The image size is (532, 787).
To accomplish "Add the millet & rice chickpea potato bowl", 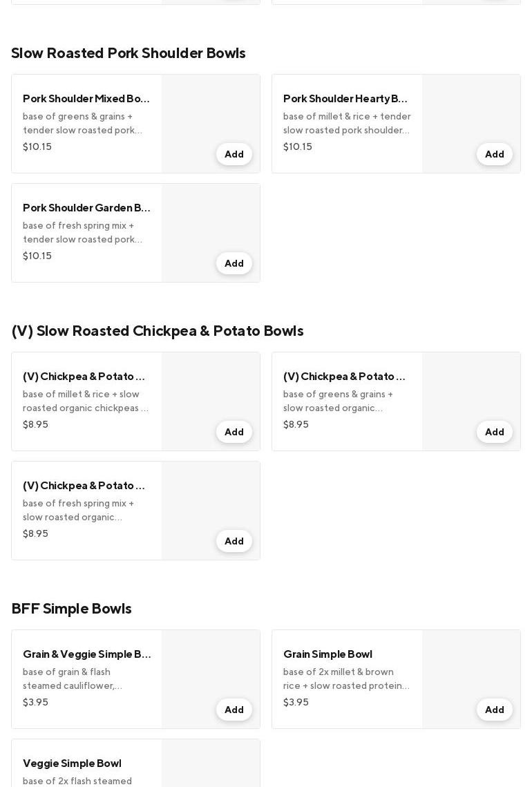I will coord(234,432).
